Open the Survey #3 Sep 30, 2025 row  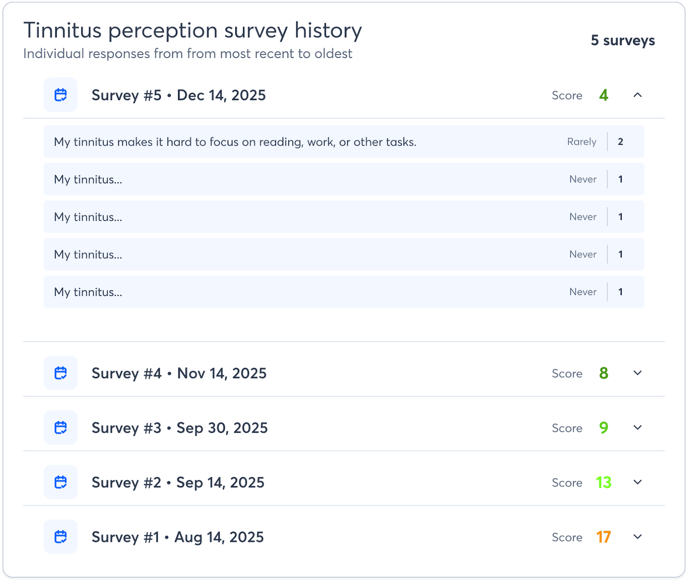click(x=179, y=428)
